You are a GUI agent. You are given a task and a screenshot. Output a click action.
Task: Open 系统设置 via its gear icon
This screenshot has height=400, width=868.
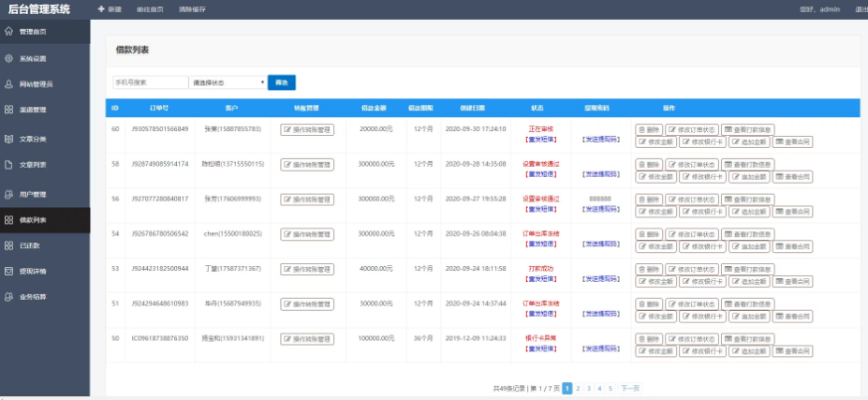pos(8,58)
